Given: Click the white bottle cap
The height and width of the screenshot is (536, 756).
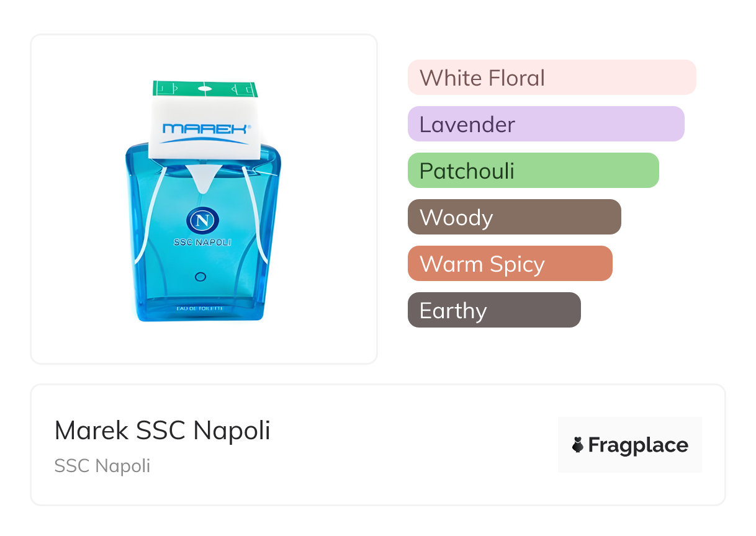Looking at the screenshot, I should [x=205, y=120].
